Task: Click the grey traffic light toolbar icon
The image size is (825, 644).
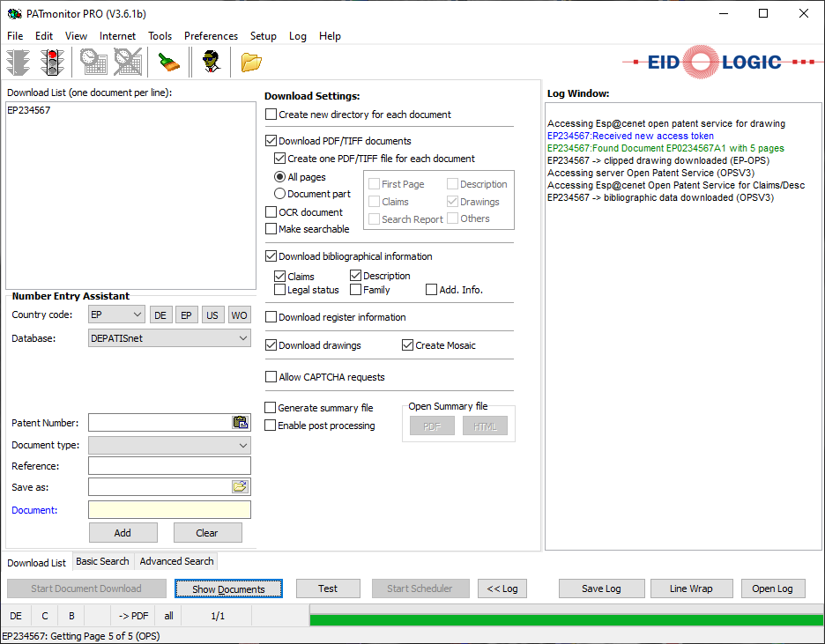Action: [x=19, y=62]
